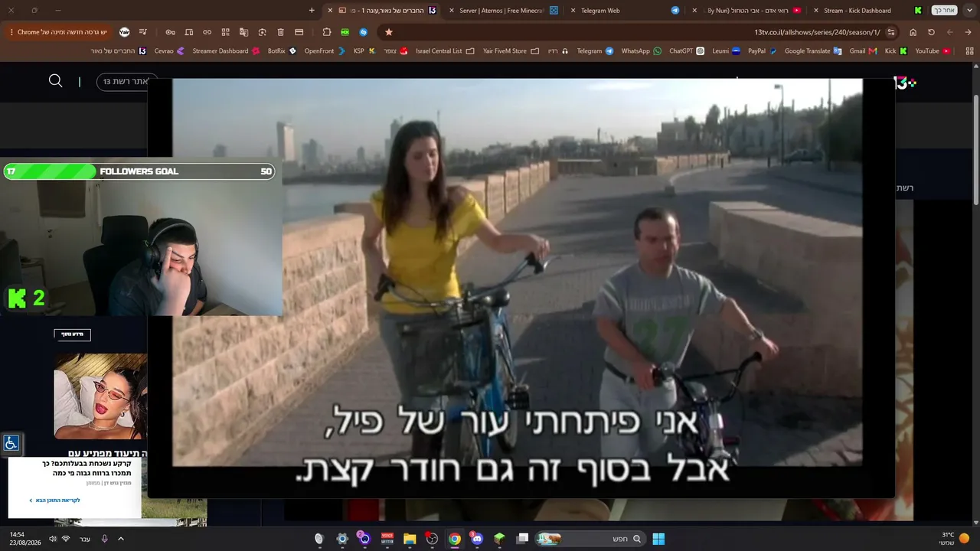The width and height of the screenshot is (980, 551).
Task: Switch to the Telegram Web tab
Action: point(624,11)
